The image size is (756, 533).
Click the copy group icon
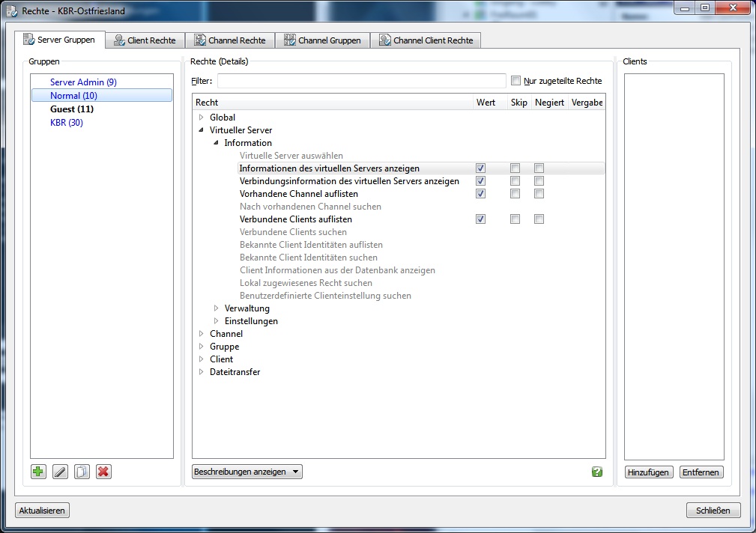82,472
